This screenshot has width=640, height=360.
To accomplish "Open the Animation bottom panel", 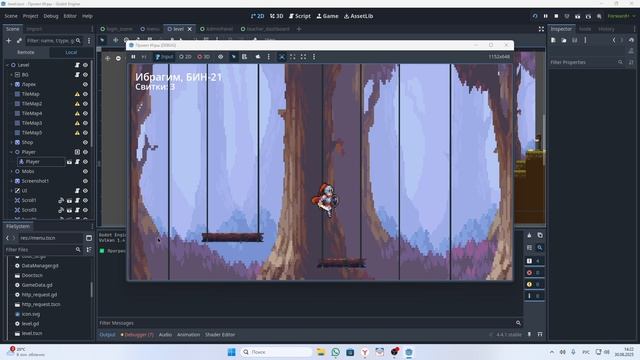I will tap(188, 335).
